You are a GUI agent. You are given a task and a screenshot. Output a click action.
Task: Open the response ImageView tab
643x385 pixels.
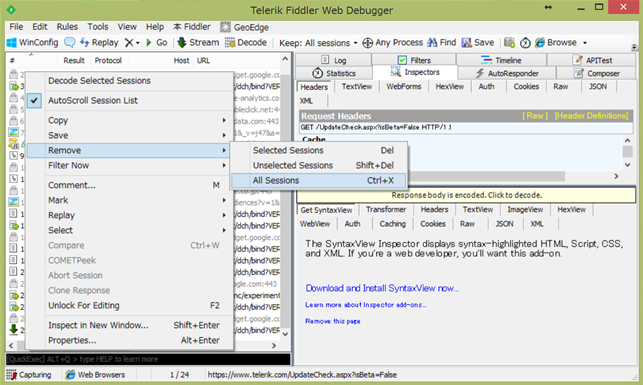[525, 210]
